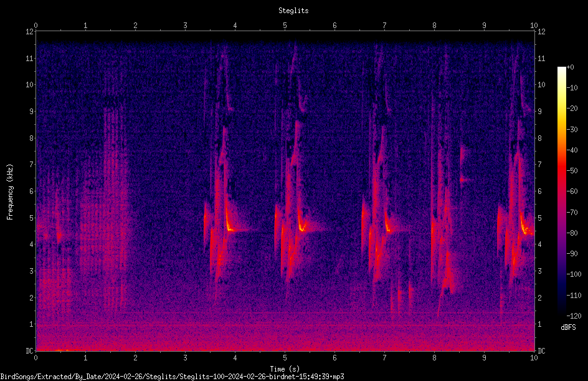Click the 5 second mark on bottom axis
Viewport: 588px width, 381px height.
(x=285, y=358)
